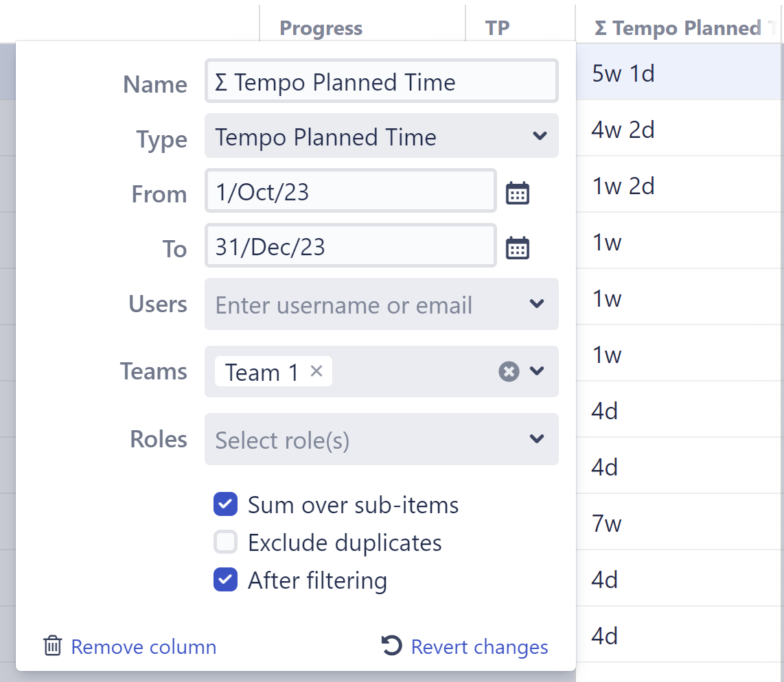The height and width of the screenshot is (682, 784).
Task: Disable After filtering
Action: coord(224,580)
